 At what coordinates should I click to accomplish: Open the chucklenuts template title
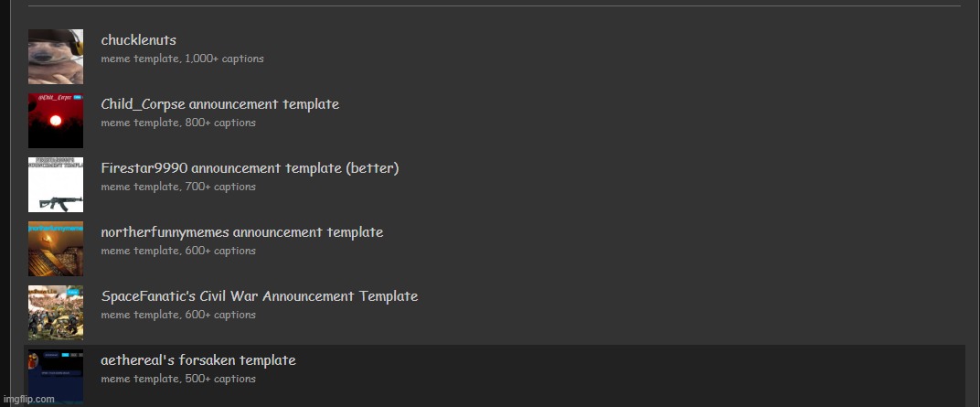point(139,40)
